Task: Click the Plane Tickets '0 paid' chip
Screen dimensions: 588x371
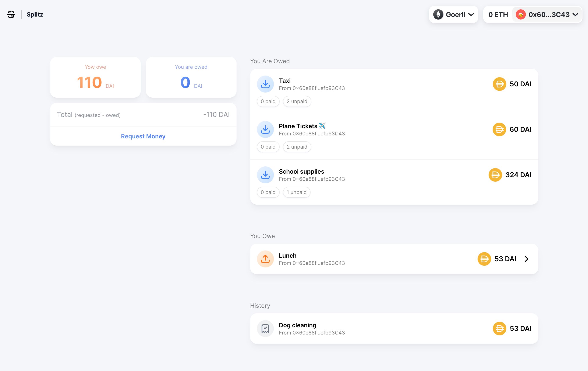Action: click(268, 147)
